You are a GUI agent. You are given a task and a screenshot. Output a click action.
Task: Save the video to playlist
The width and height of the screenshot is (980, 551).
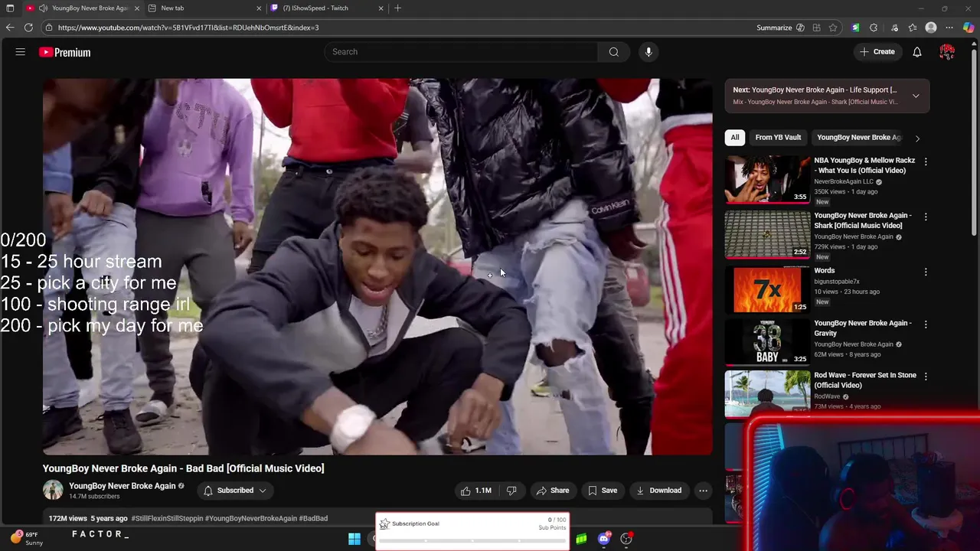click(x=603, y=491)
